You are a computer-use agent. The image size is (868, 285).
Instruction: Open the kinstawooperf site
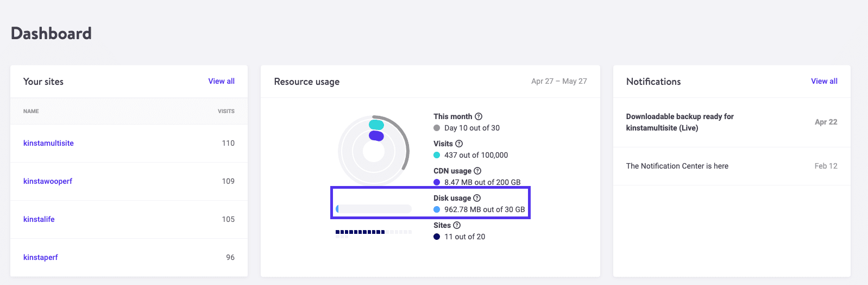pyautogui.click(x=48, y=181)
